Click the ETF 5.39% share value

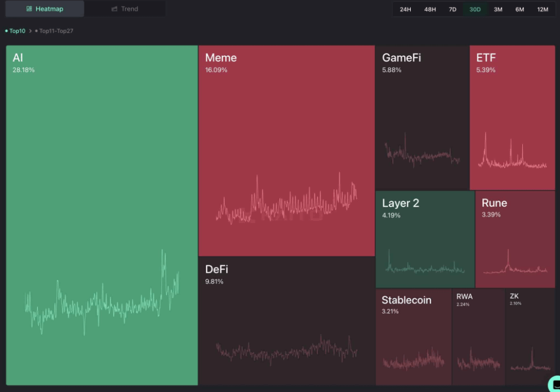click(x=486, y=70)
